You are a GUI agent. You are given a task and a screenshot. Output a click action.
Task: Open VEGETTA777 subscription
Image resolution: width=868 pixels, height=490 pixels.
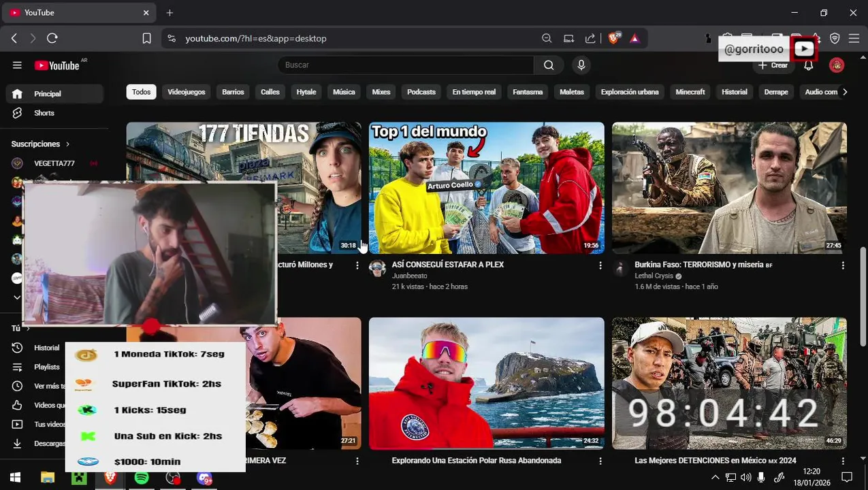(x=54, y=163)
